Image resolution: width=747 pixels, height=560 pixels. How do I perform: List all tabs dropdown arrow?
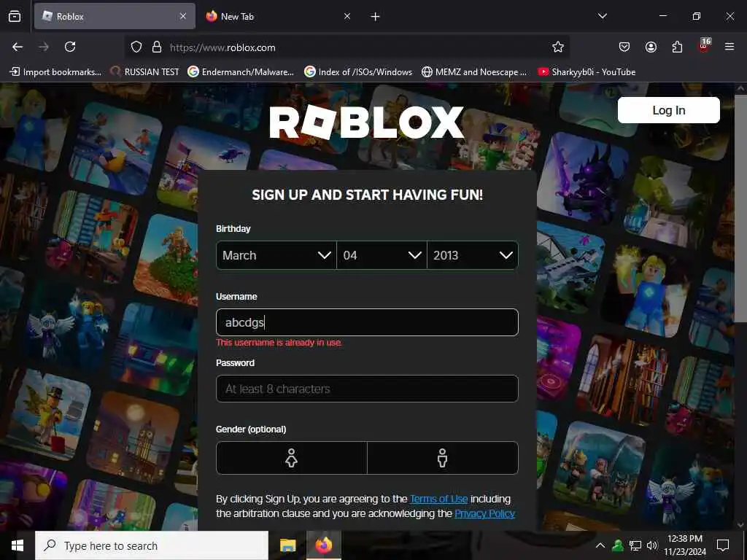(x=603, y=16)
